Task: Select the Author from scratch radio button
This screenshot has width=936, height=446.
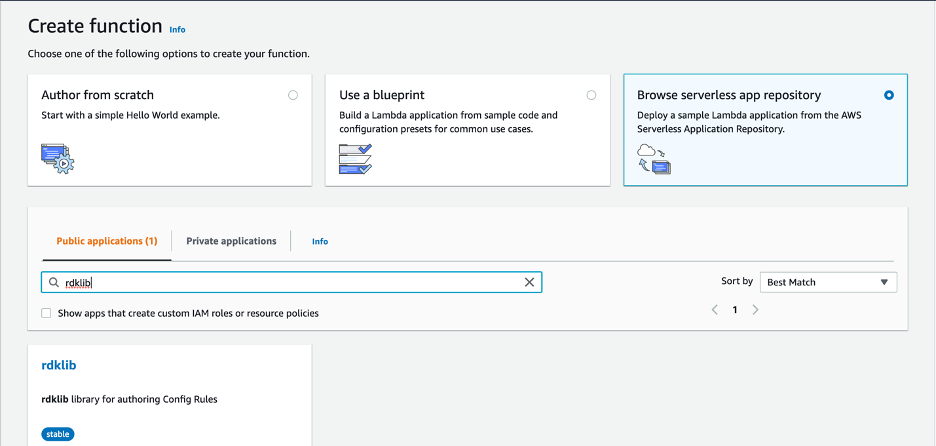Action: (292, 95)
